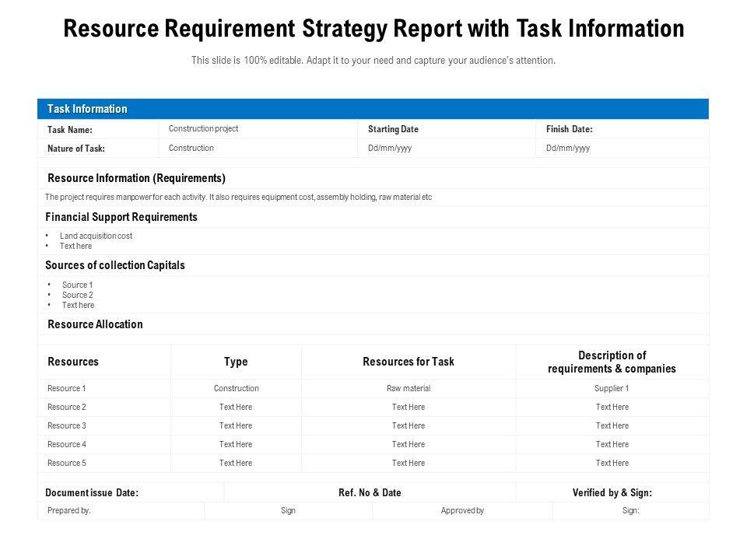Select the Dd/mm/yyyy field under Finish Date
Viewport: 747px width, 560px height.
pos(568,149)
